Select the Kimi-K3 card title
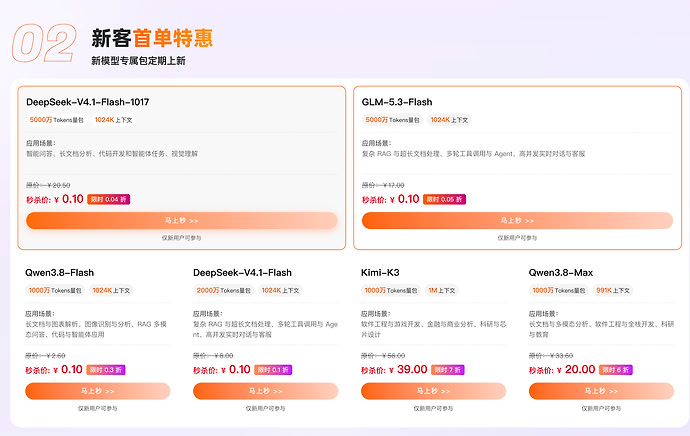 pyautogui.click(x=380, y=273)
